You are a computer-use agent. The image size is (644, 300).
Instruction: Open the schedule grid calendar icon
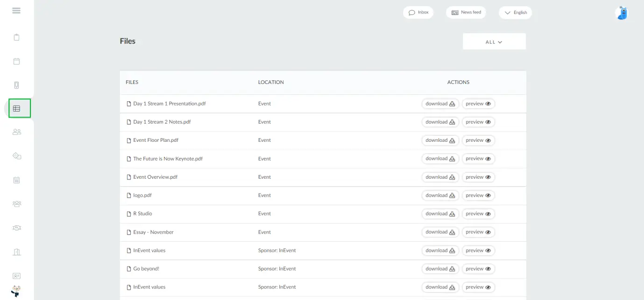(x=16, y=180)
